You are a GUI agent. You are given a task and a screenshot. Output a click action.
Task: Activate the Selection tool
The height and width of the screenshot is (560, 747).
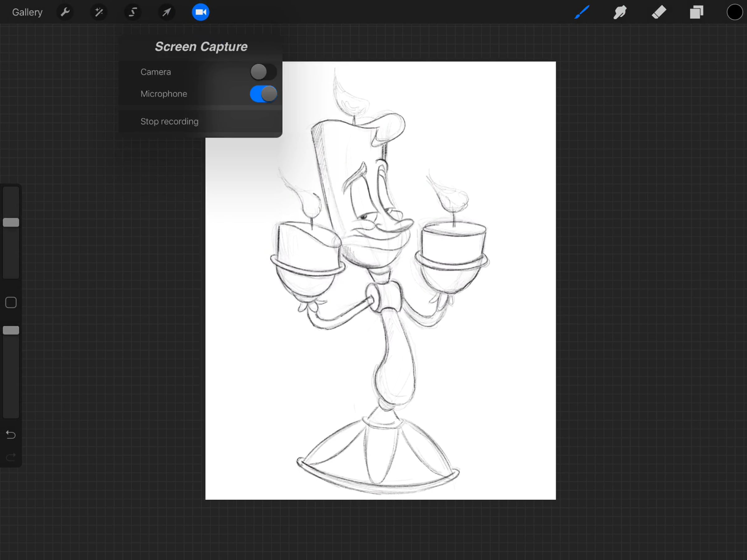(x=133, y=12)
